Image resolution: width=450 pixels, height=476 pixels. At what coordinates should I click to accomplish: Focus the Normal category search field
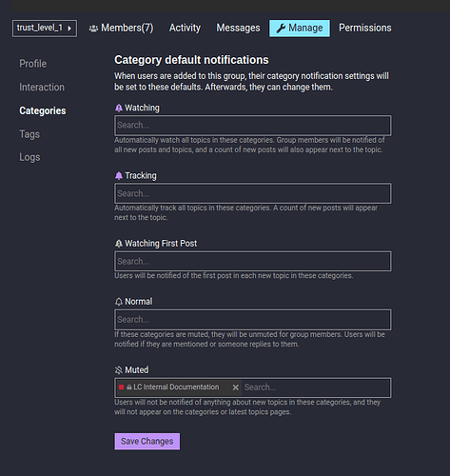click(x=253, y=320)
